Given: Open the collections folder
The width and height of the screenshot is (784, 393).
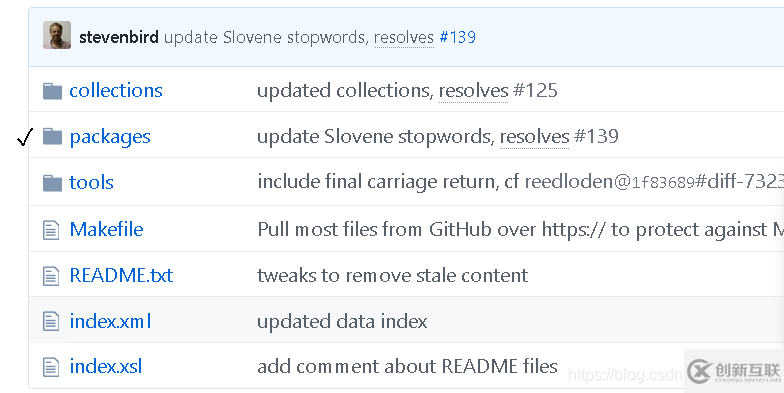Looking at the screenshot, I should click(116, 90).
